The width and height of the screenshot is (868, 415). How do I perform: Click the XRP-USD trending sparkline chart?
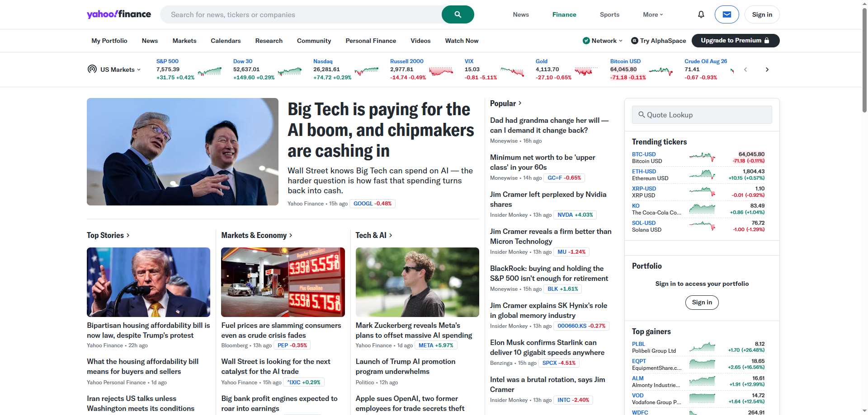(702, 191)
